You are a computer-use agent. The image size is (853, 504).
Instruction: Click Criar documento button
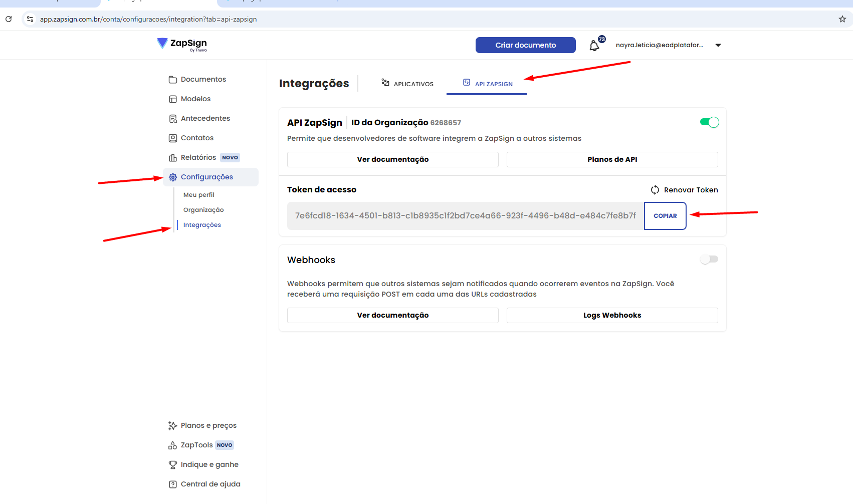click(526, 45)
